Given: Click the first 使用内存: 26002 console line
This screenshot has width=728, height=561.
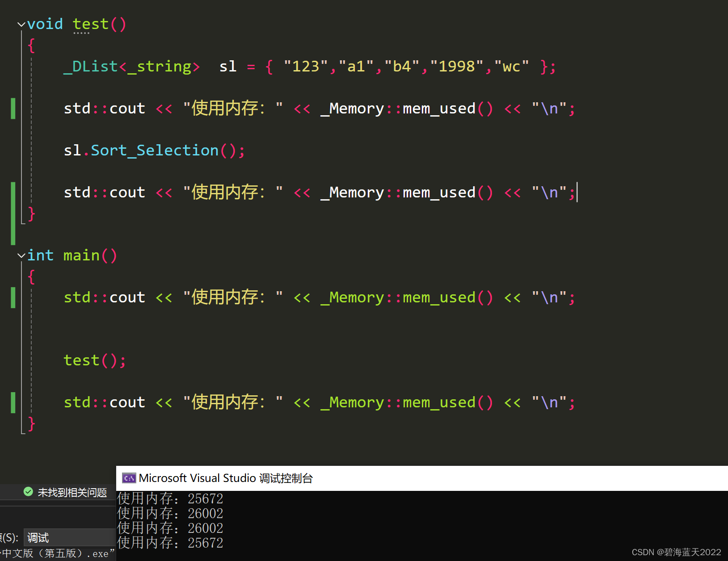Looking at the screenshot, I should [170, 513].
